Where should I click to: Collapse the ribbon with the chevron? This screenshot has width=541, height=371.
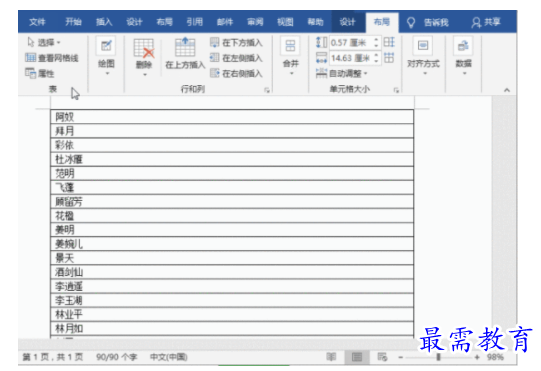click(506, 90)
